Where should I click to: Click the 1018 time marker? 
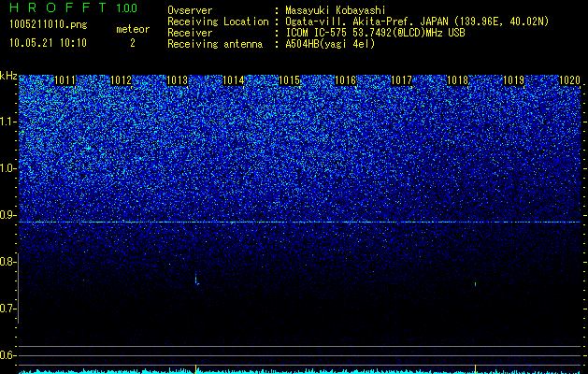457,80
